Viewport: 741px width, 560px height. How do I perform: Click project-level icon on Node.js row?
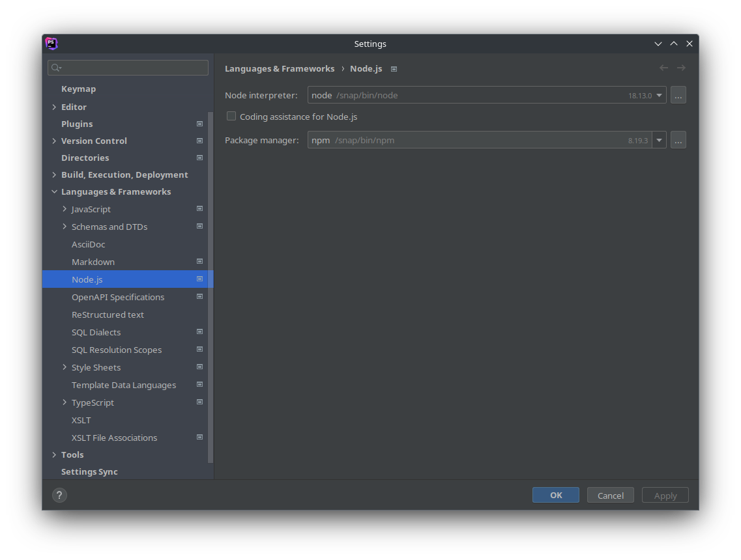click(199, 279)
